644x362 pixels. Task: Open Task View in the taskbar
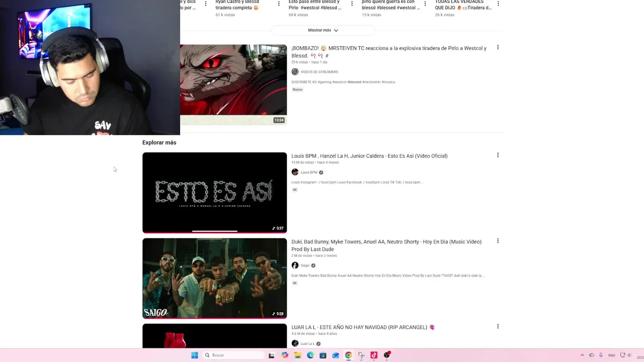272,355
